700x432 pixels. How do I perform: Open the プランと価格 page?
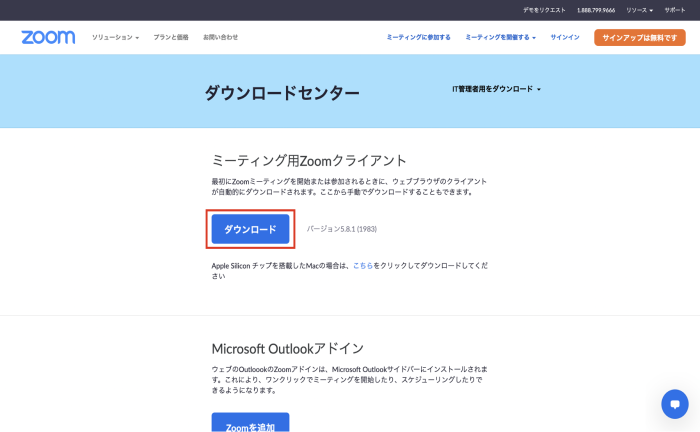(x=171, y=37)
